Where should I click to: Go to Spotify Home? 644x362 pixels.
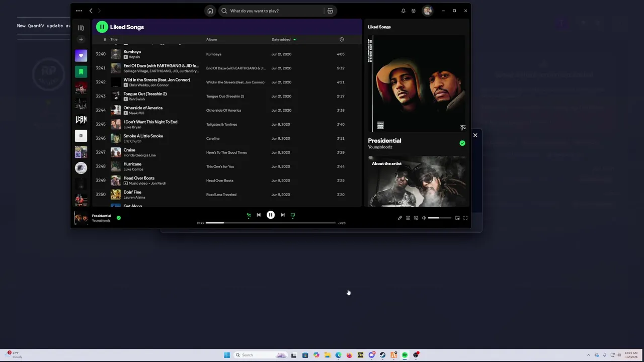[x=210, y=11]
